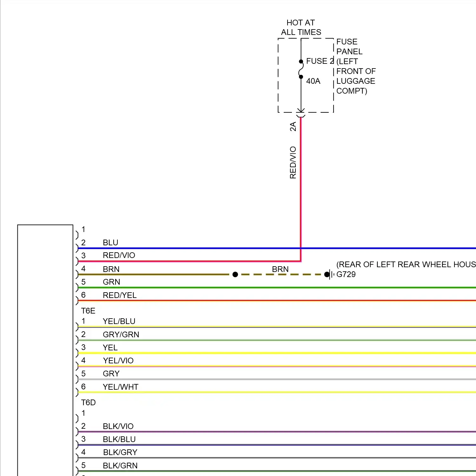476x476 pixels.
Task: Click the YEL wire label
Action: click(110, 347)
